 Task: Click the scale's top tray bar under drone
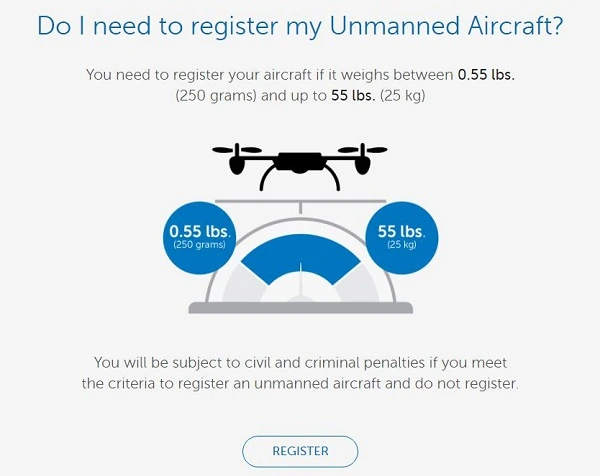tap(300, 201)
